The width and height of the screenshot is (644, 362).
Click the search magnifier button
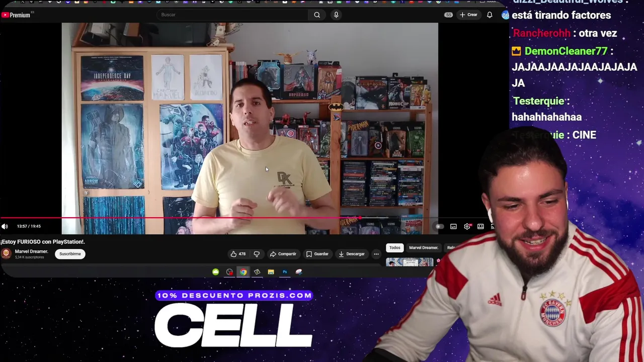click(x=317, y=15)
